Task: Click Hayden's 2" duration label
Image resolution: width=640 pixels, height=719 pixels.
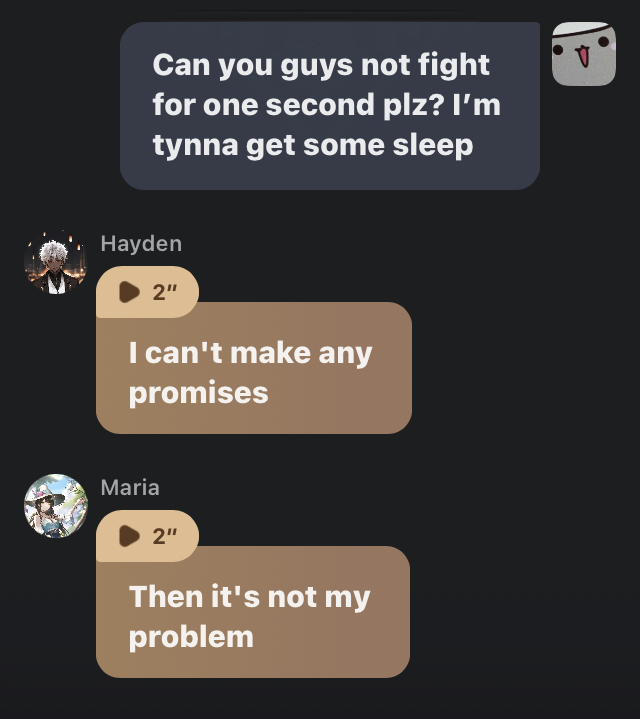Action: (165, 292)
